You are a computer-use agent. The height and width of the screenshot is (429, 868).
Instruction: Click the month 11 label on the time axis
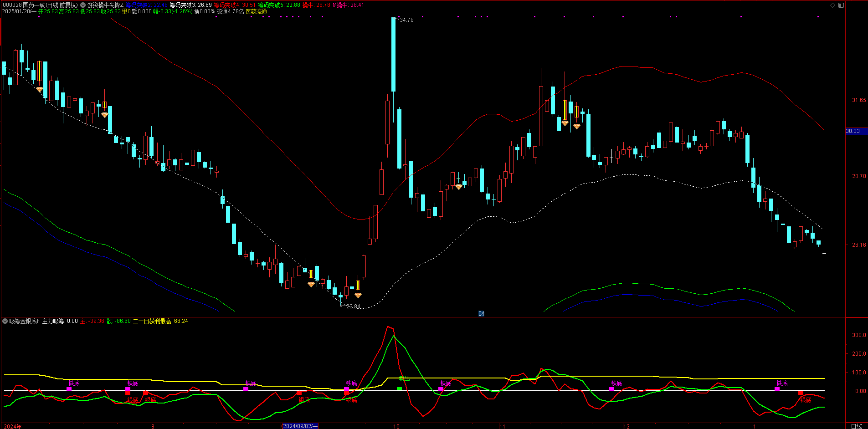click(x=502, y=426)
